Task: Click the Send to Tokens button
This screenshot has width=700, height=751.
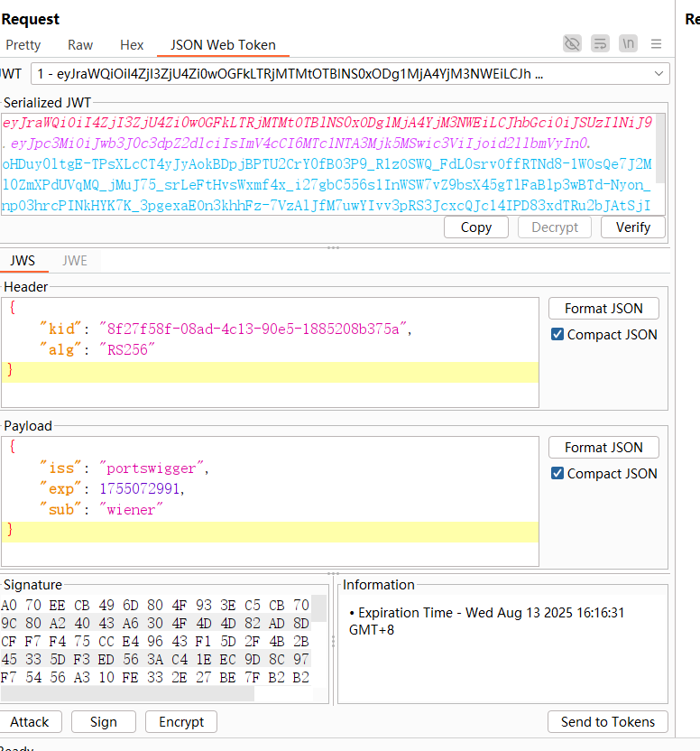Action: coord(608,722)
